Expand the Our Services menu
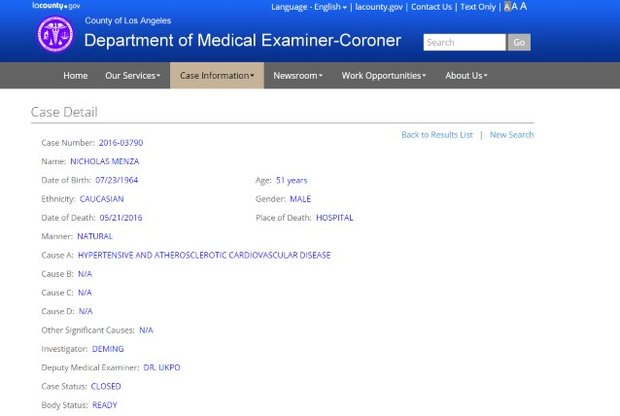The image size is (620, 416). pyautogui.click(x=132, y=76)
